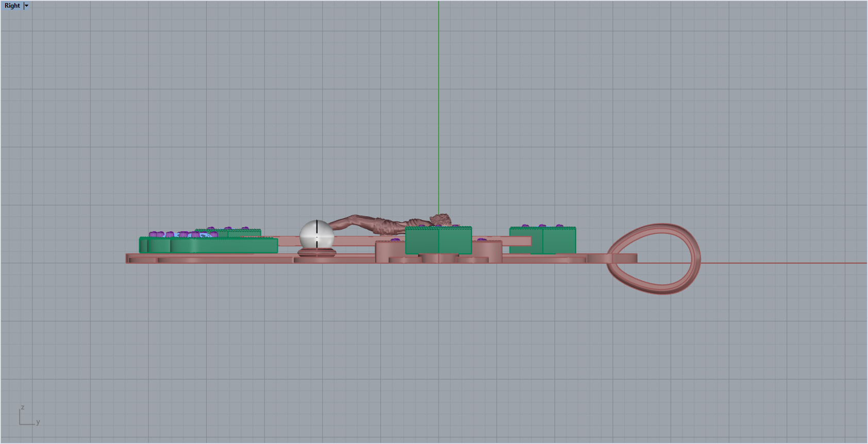Click the Right viewport title label
Screen dimensions: 868x444
[x=12, y=6]
